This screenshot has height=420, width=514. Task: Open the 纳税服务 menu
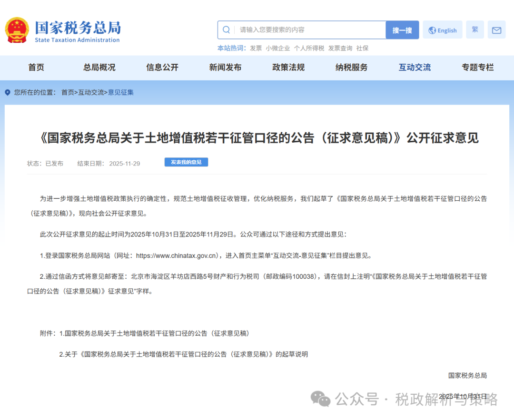coord(352,68)
